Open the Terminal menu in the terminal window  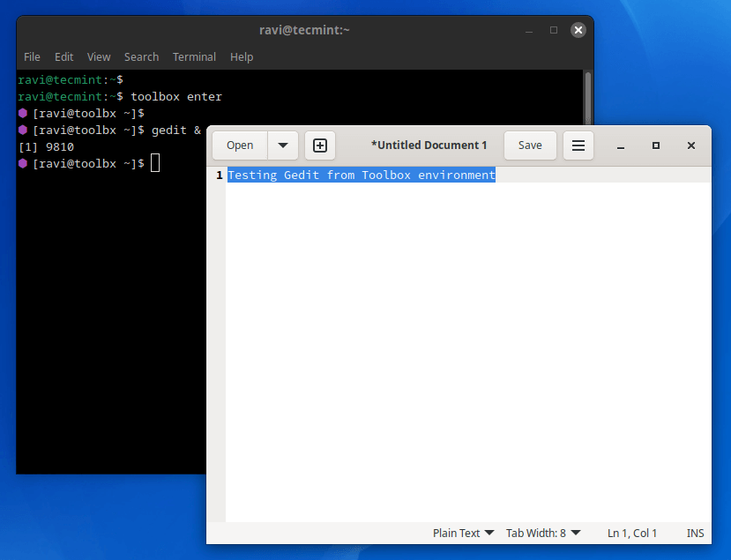point(194,56)
